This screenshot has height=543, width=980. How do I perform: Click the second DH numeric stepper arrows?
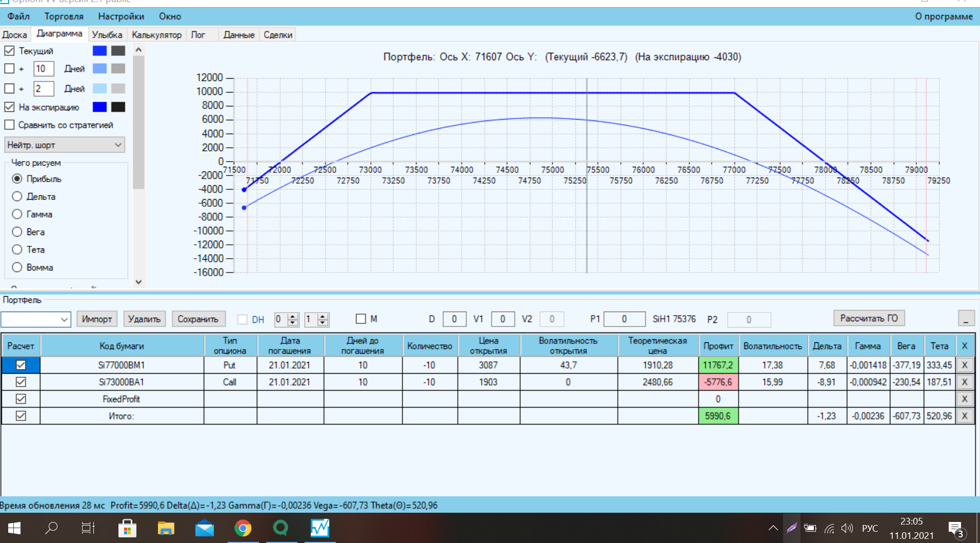click(x=323, y=319)
